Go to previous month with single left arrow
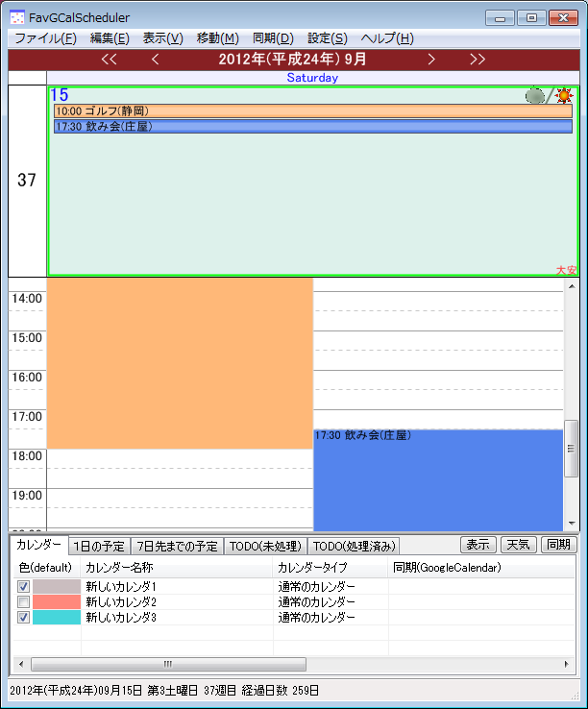The height and width of the screenshot is (709, 588). pos(156,60)
